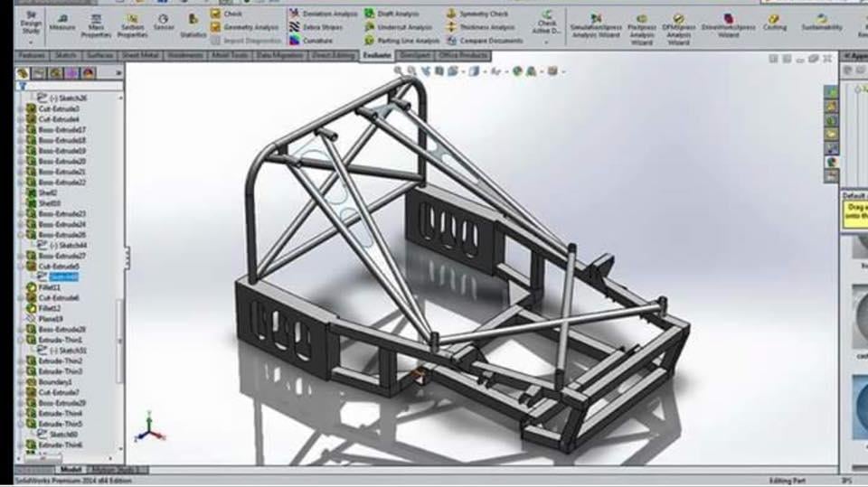
Task: Select Fillet11 in the feature tree
Action: click(x=49, y=287)
